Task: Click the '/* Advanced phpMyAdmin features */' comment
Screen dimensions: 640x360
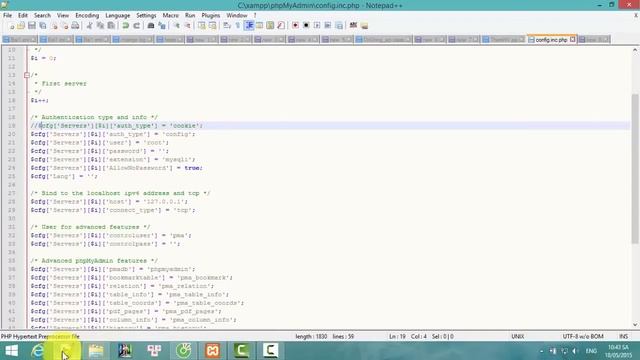Action: pyautogui.click(x=94, y=261)
